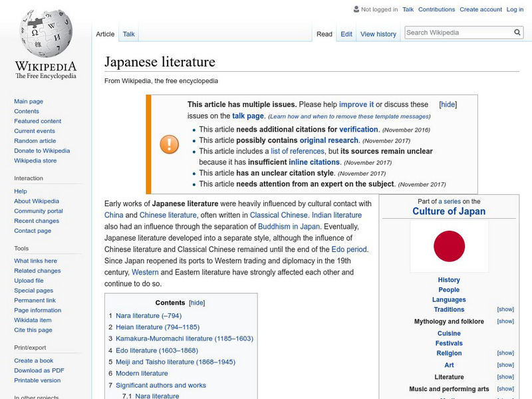
Task: Expand the Art section
Action: coord(506,364)
